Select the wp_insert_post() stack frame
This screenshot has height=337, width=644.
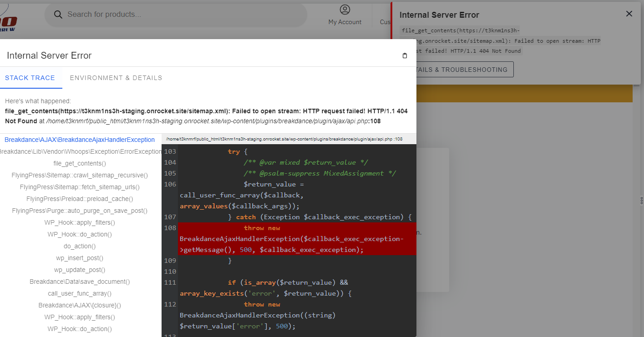pos(79,258)
